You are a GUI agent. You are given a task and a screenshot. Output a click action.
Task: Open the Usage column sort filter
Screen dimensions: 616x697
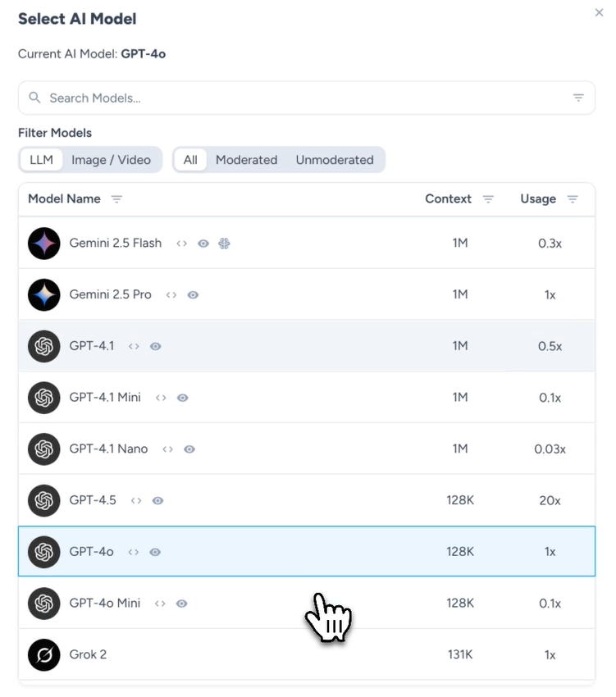tap(573, 199)
